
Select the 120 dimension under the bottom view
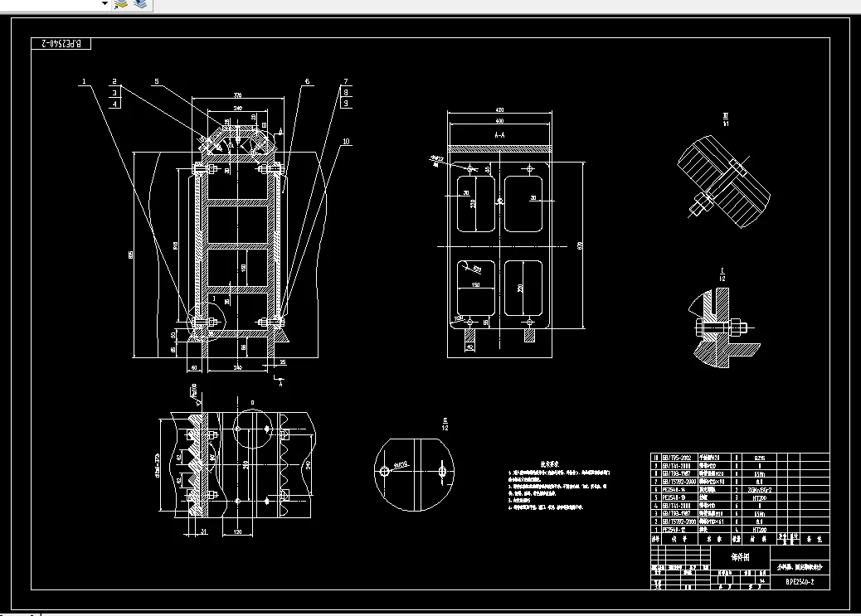[x=238, y=532]
